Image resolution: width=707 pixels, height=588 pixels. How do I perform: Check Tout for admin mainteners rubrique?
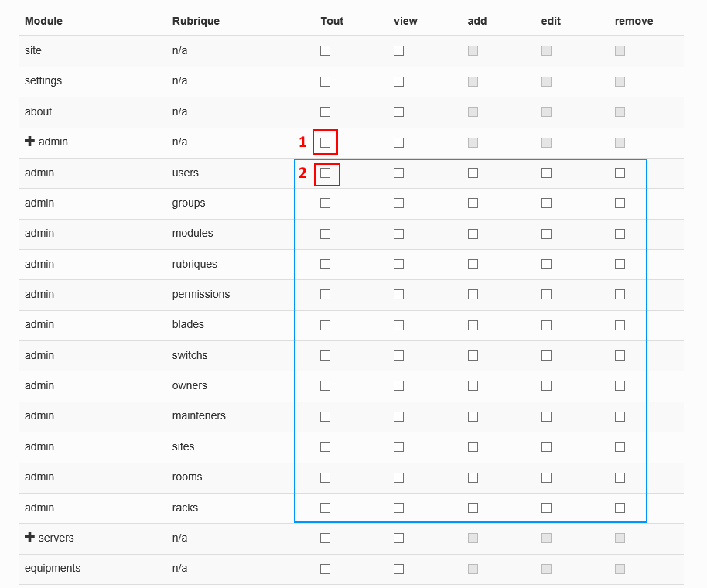(325, 416)
